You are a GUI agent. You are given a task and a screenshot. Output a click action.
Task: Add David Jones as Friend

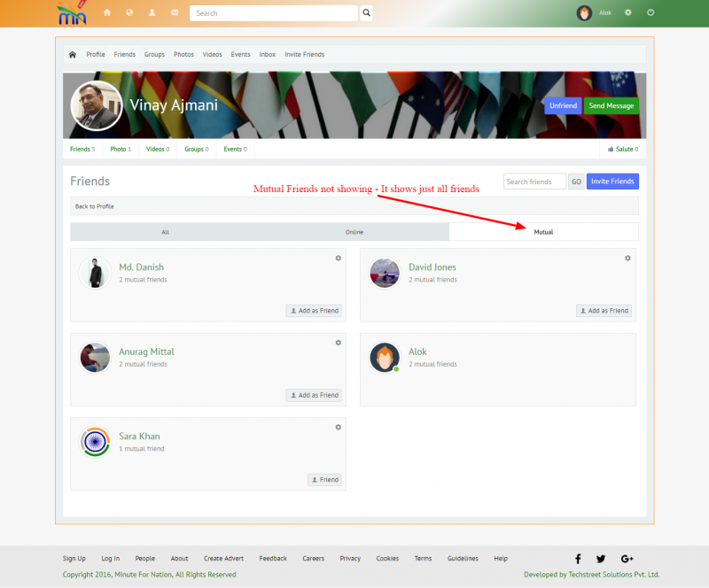604,311
